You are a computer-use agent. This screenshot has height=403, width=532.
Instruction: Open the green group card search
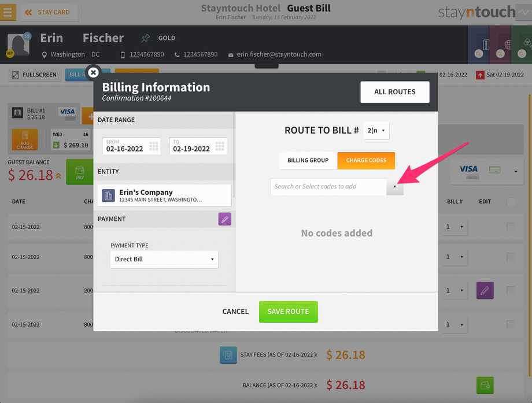click(x=522, y=54)
